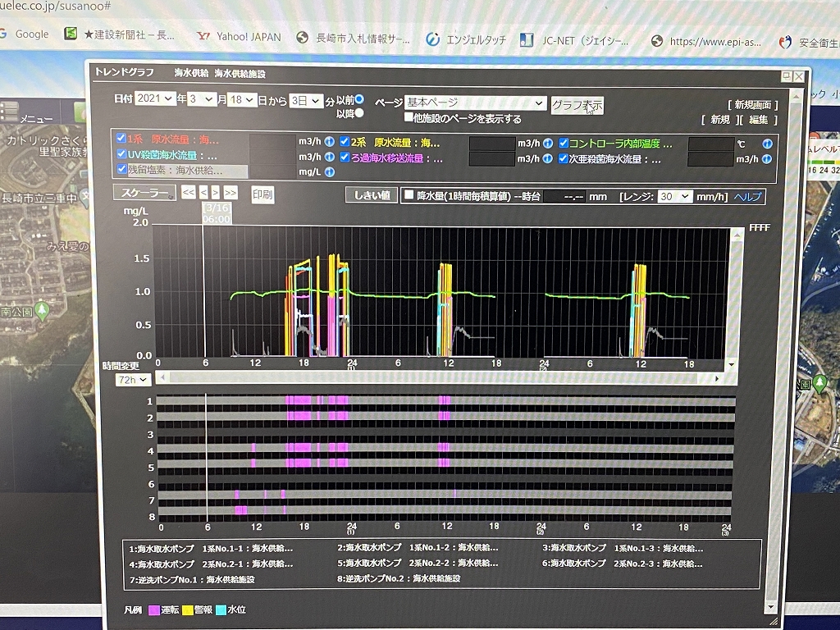Select the 以降 radio button
Screen dimensions: 840x630
[358, 112]
